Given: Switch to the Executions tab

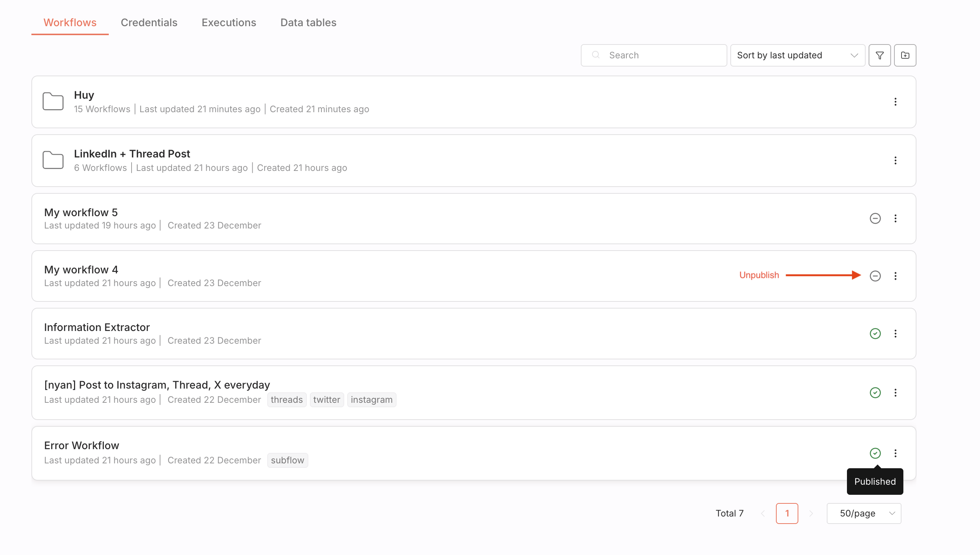Looking at the screenshot, I should pos(228,22).
